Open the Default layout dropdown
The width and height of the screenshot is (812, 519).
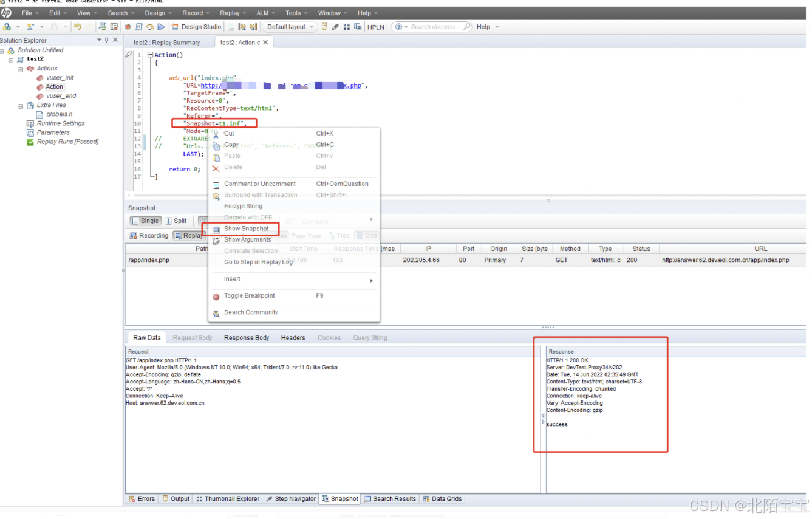click(290, 27)
